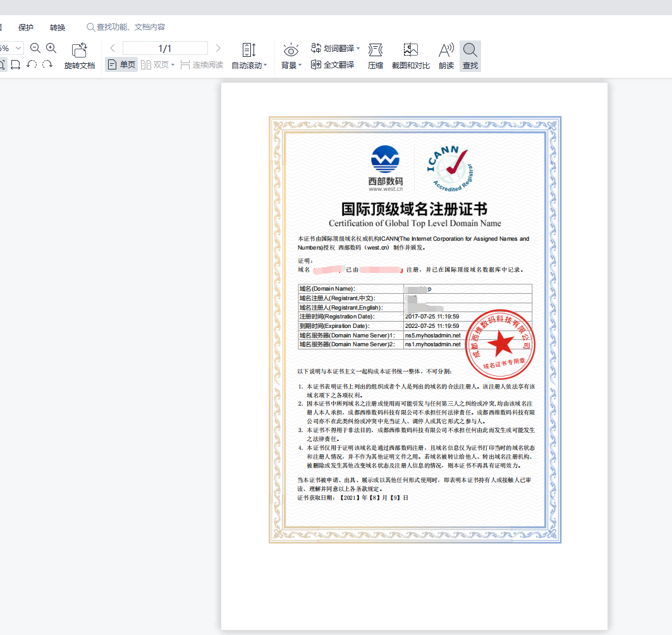Screen dimensions: 672x635
Task: Expand the 划词翻译 translation dropdown
Action: point(358,48)
